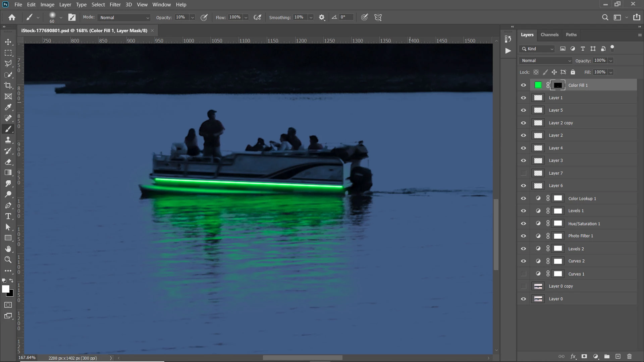The width and height of the screenshot is (644, 362).
Task: Open the layer blend mode Normal dropdown
Action: [545, 61]
